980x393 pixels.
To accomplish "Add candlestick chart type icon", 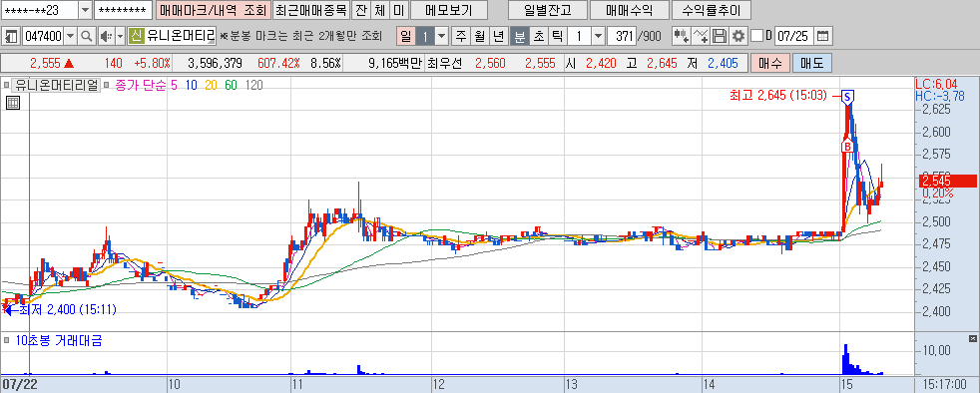I will coord(681,36).
